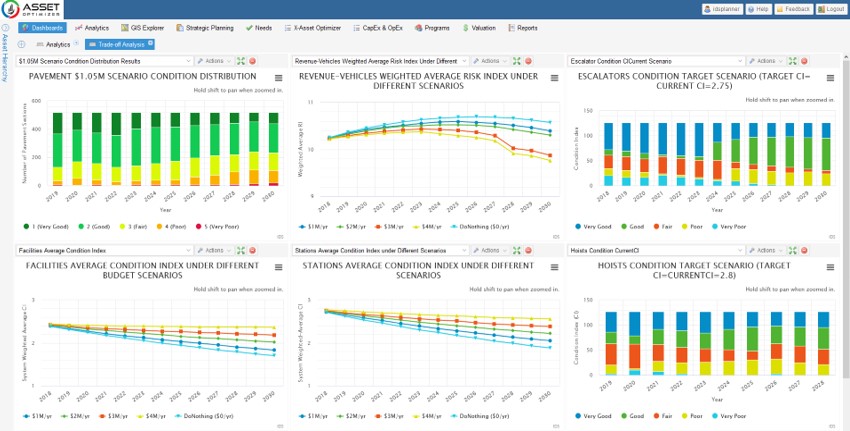850x431 pixels.
Task: Click the Logout button
Action: [830, 9]
